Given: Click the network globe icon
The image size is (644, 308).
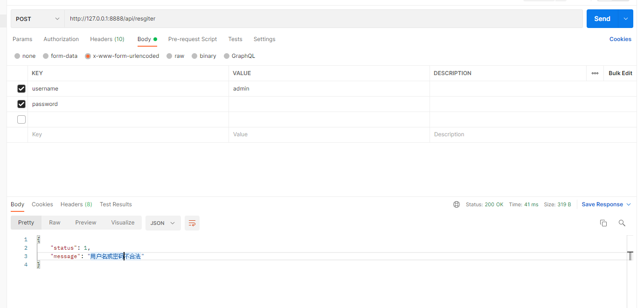Looking at the screenshot, I should [x=457, y=204].
